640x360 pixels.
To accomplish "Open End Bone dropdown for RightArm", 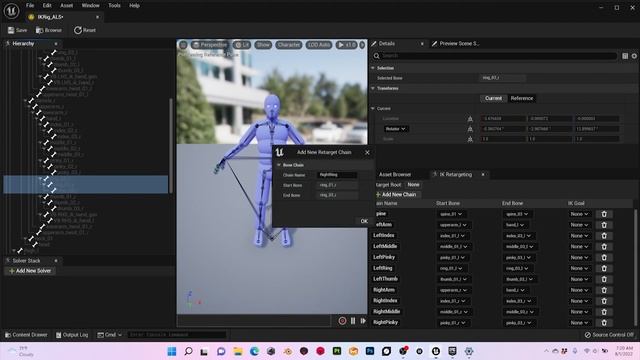I will [x=516, y=290].
